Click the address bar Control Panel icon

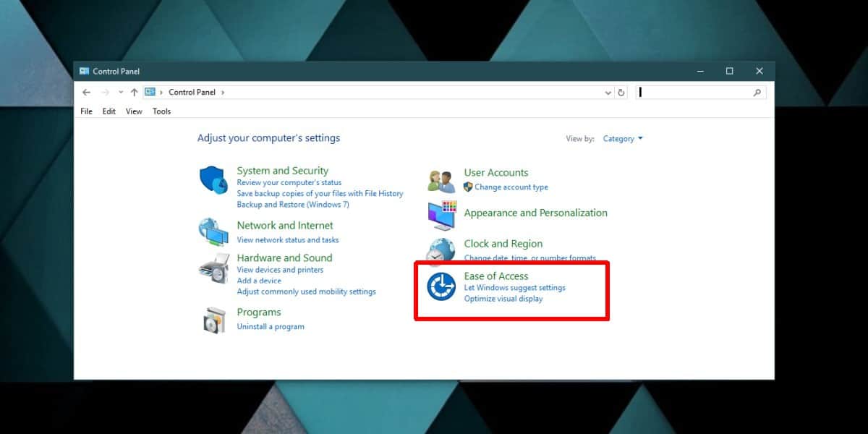[x=150, y=92]
